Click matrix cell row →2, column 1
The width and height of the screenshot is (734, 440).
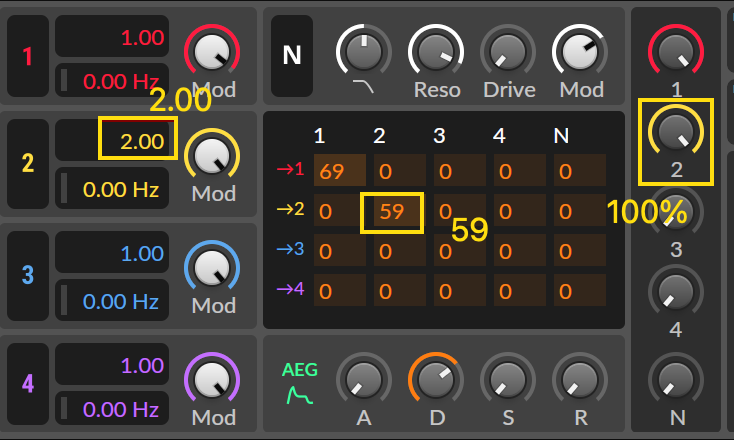[340, 210]
